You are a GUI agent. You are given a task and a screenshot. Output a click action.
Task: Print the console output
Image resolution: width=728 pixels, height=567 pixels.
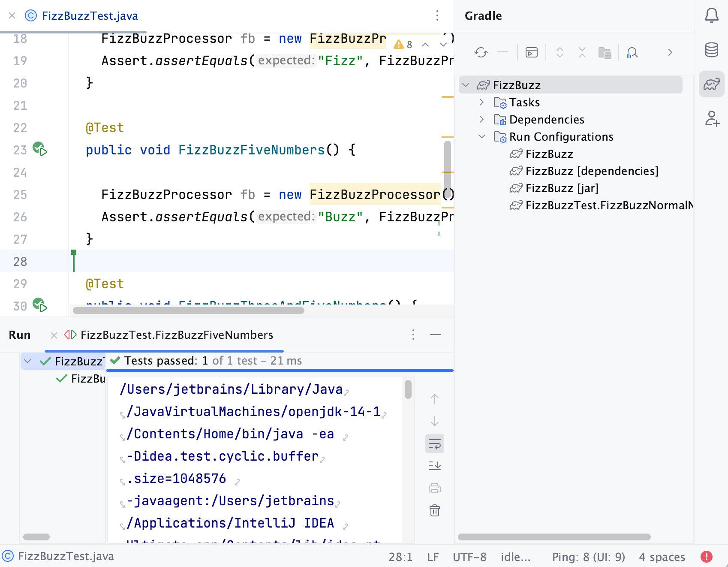tap(435, 488)
